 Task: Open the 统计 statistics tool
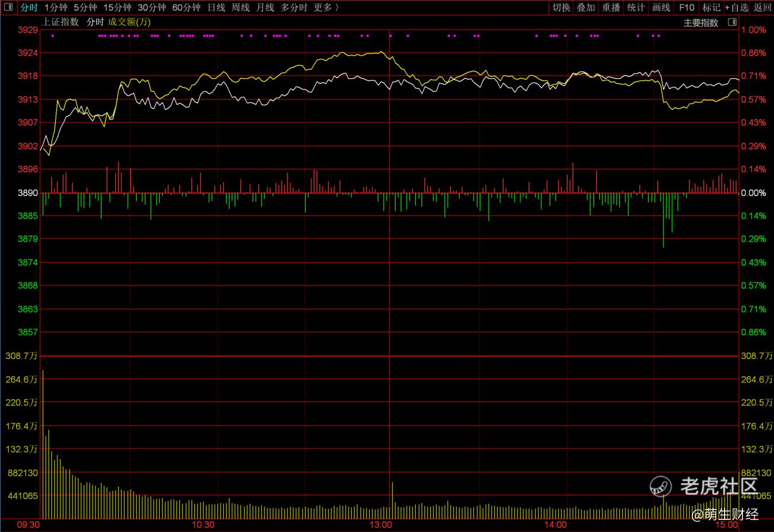(636, 7)
